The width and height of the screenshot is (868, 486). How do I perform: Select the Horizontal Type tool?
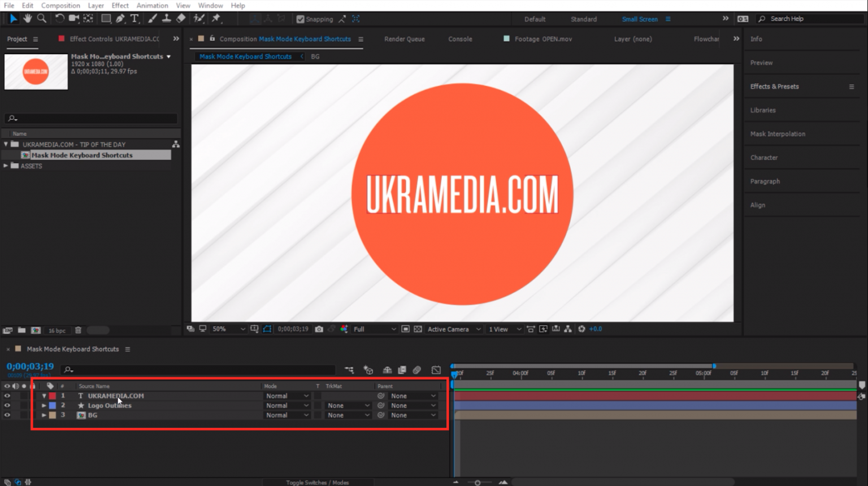[134, 19]
